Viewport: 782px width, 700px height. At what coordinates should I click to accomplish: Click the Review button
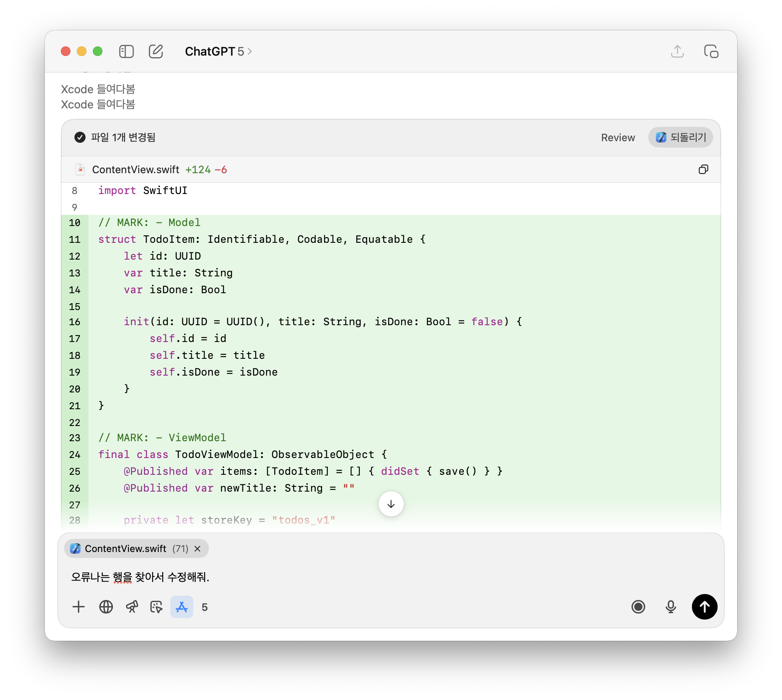[x=618, y=138]
